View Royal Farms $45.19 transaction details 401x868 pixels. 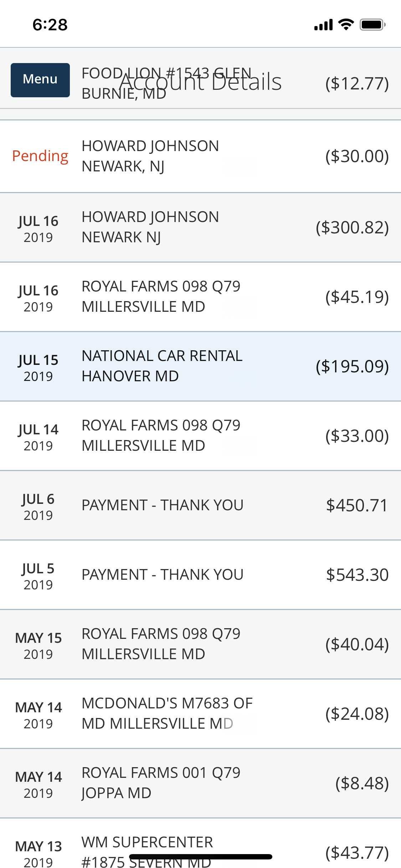200,297
